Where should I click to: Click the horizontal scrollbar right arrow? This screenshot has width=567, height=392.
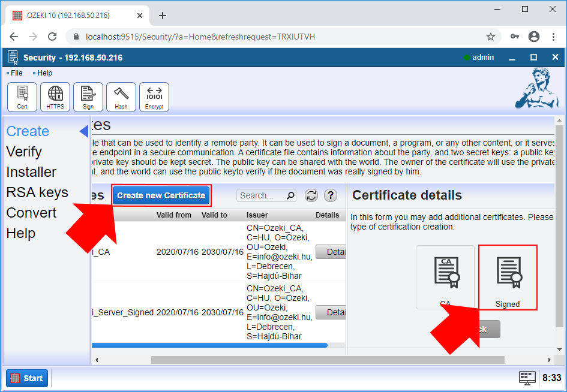549,360
